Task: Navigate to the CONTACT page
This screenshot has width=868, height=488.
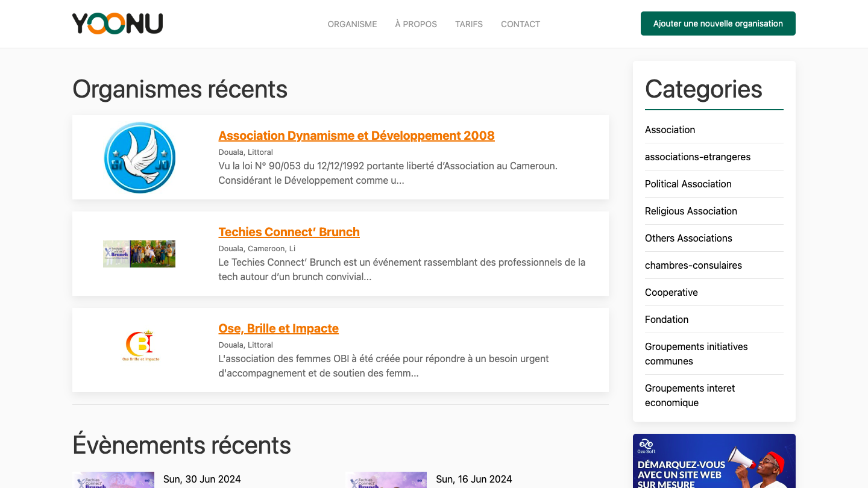Action: coord(520,24)
